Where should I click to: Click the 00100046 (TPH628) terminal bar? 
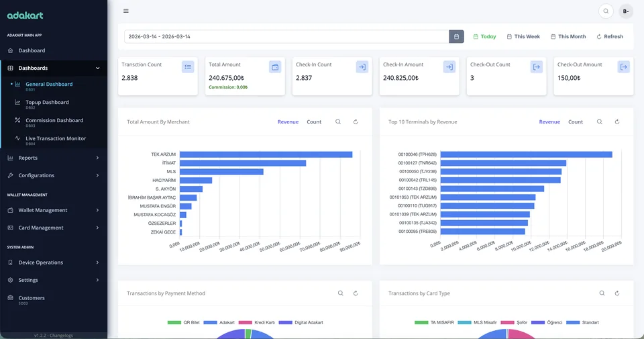pos(527,154)
